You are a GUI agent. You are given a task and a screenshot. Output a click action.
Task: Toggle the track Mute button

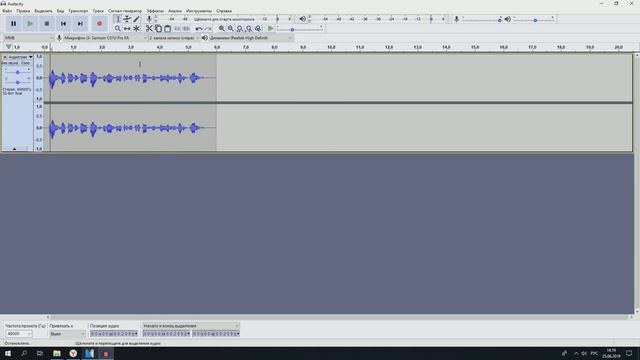pyautogui.click(x=10, y=63)
